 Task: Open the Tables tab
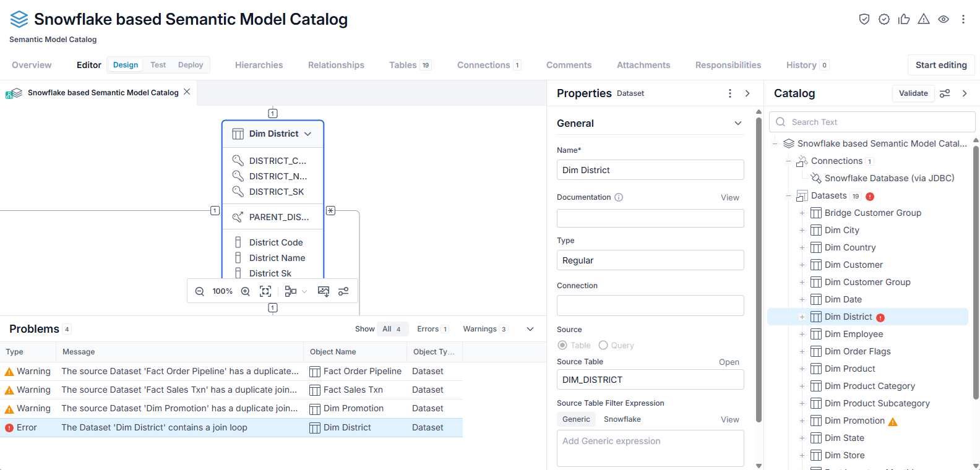click(410, 65)
